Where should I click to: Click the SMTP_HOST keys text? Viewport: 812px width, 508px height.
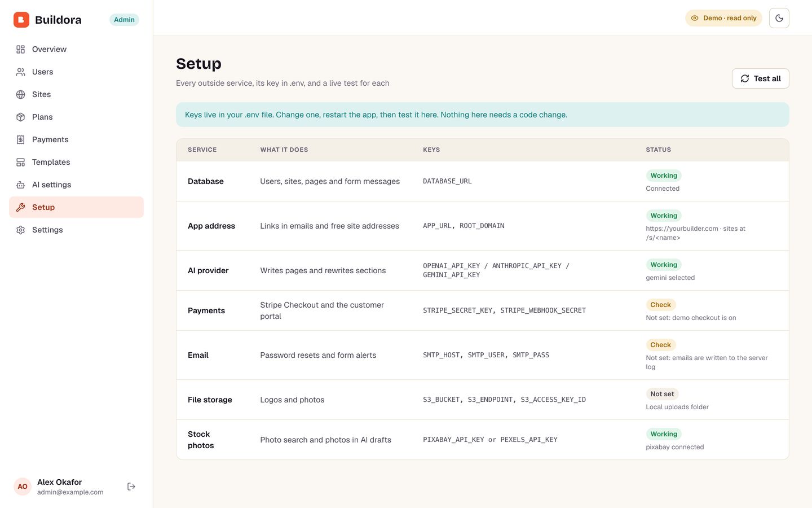pyautogui.click(x=486, y=355)
